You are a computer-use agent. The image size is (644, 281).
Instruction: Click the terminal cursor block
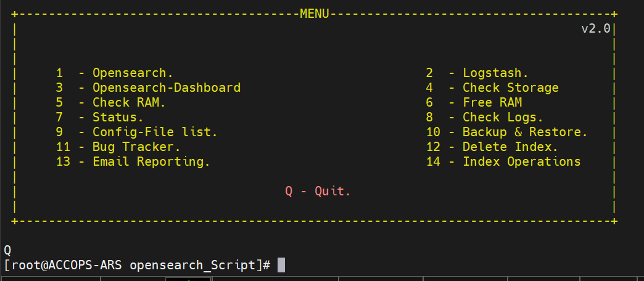click(x=281, y=265)
